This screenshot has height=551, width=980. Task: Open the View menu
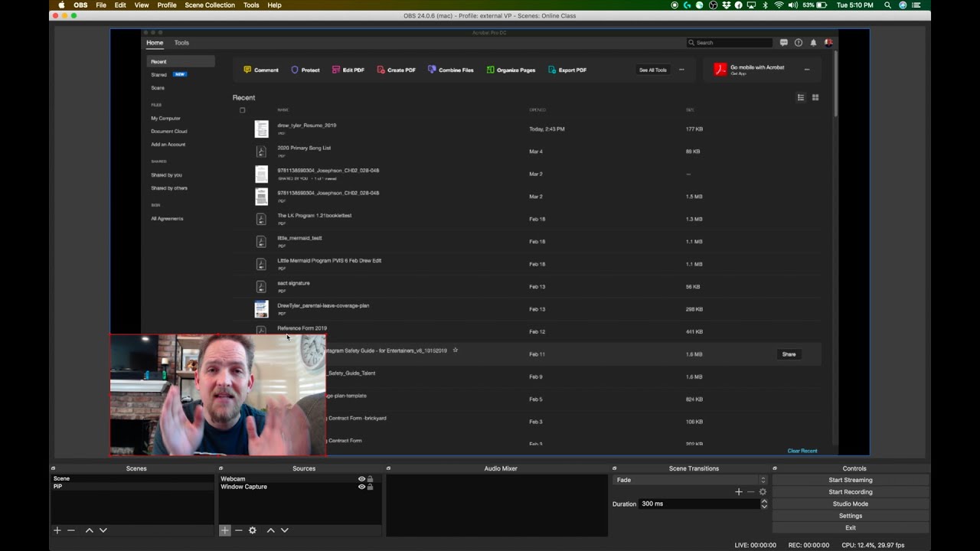pos(142,5)
